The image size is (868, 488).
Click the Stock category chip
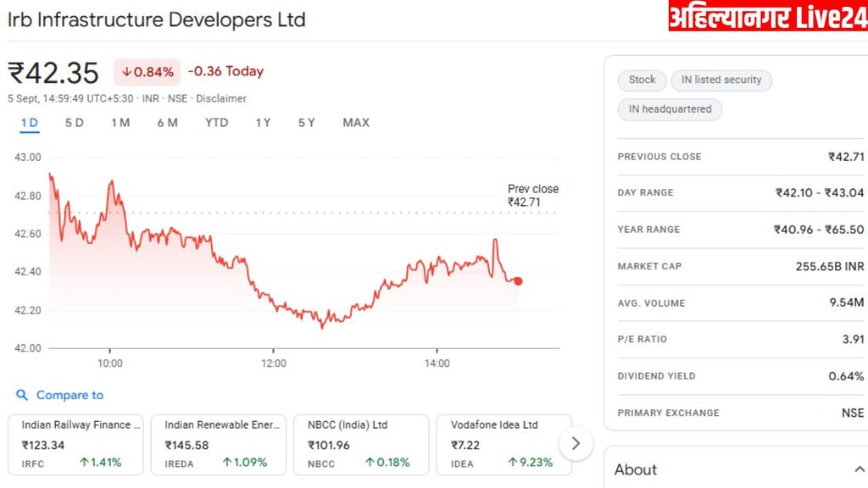642,80
